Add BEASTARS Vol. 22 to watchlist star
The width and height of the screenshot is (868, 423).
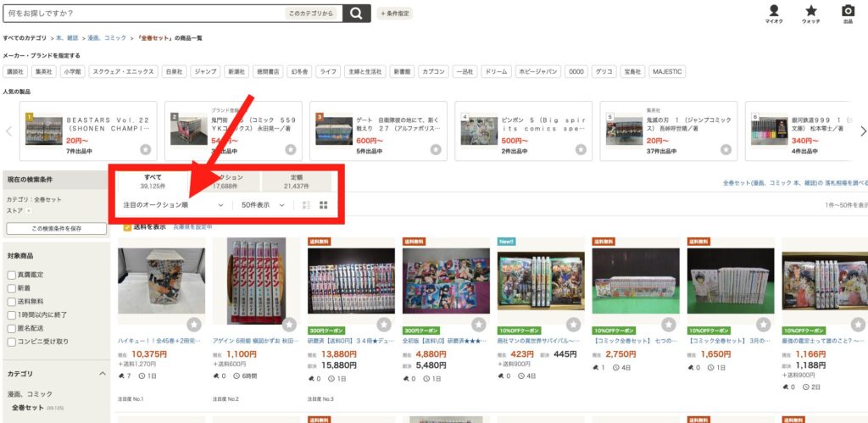[146, 149]
